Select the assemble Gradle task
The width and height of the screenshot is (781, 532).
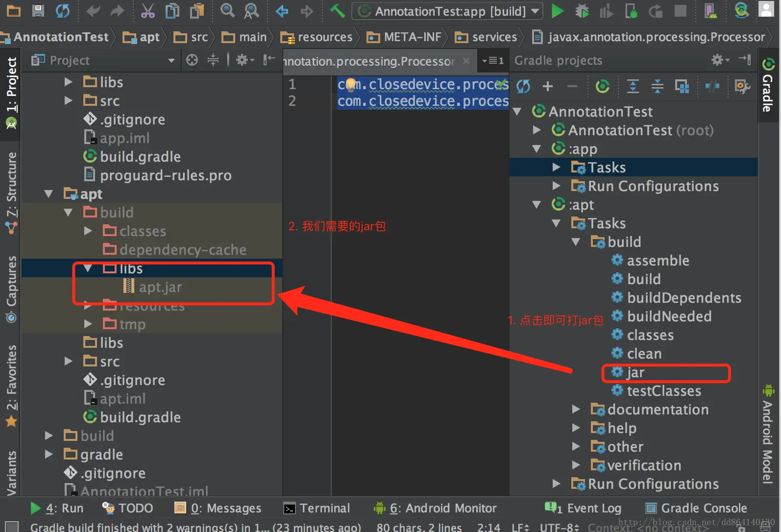[x=658, y=260]
